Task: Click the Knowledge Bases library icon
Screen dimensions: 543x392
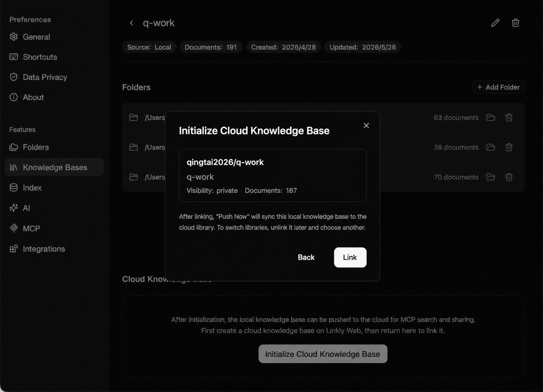Action: [14, 167]
